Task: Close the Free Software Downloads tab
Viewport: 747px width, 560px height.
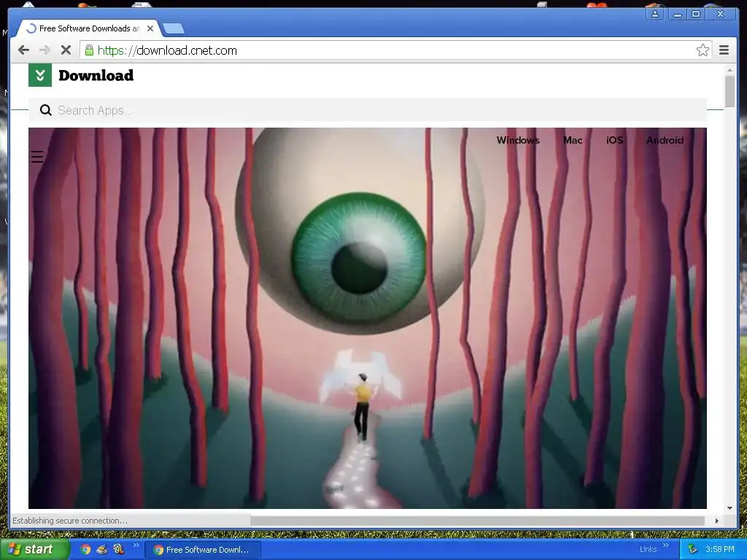Action: tap(150, 28)
